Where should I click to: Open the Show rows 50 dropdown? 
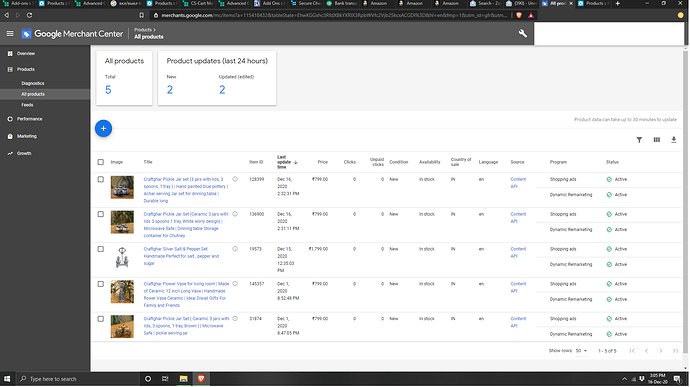(581, 351)
